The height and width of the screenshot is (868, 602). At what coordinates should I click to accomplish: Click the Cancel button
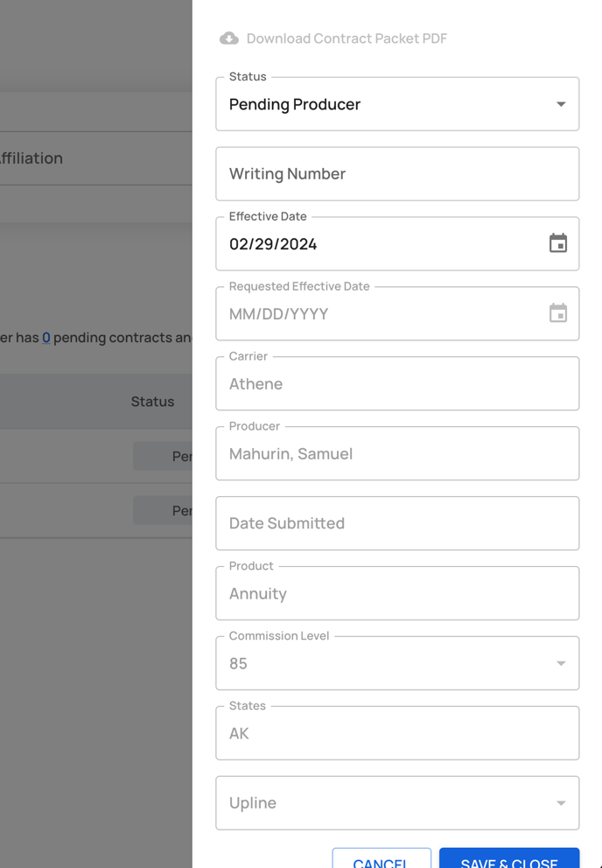coord(381,858)
